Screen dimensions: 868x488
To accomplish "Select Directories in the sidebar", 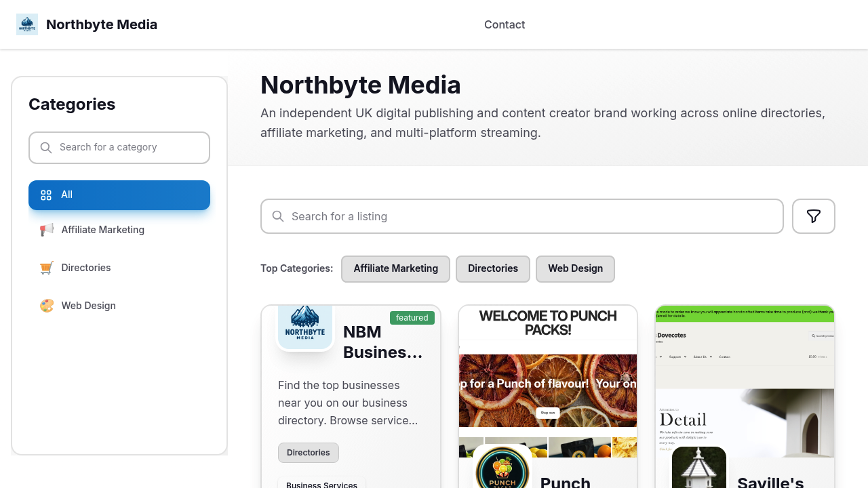I will [x=119, y=268].
